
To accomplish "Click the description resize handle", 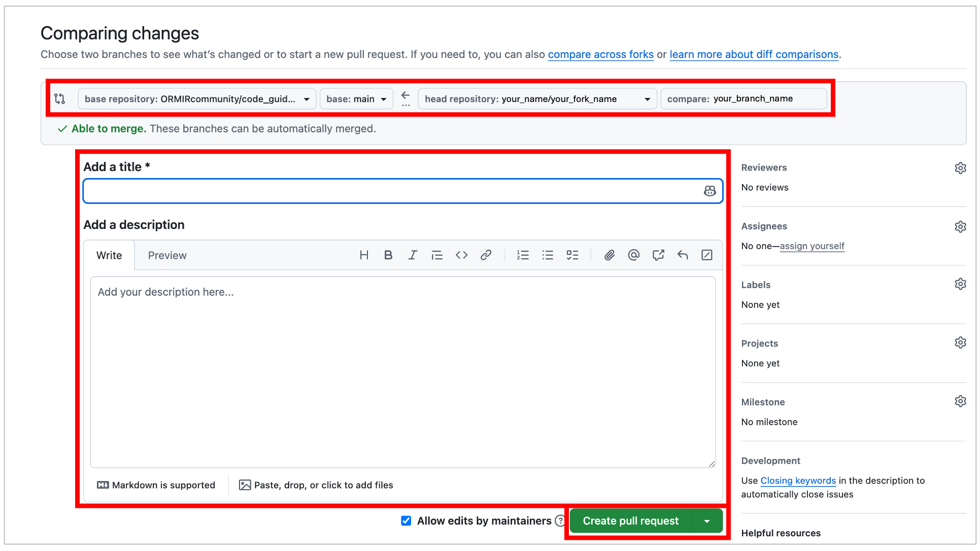I will (x=712, y=463).
